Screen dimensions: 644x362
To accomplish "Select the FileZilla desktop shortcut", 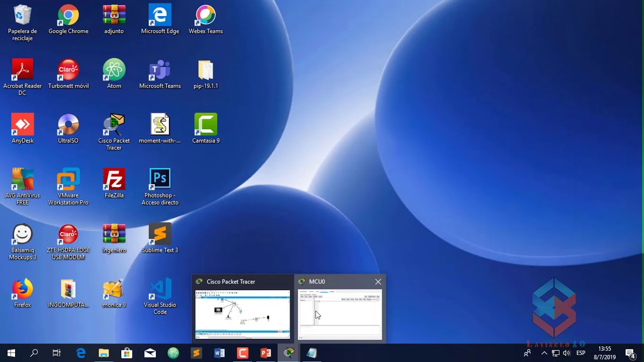I will (x=114, y=184).
